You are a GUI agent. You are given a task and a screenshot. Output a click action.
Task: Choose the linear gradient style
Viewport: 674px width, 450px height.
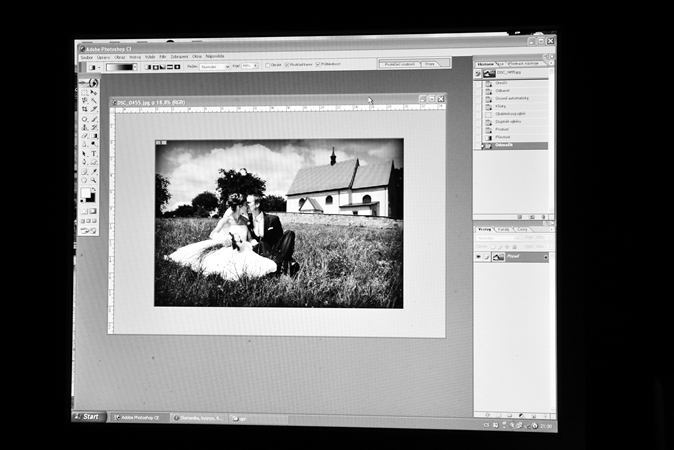tap(148, 67)
